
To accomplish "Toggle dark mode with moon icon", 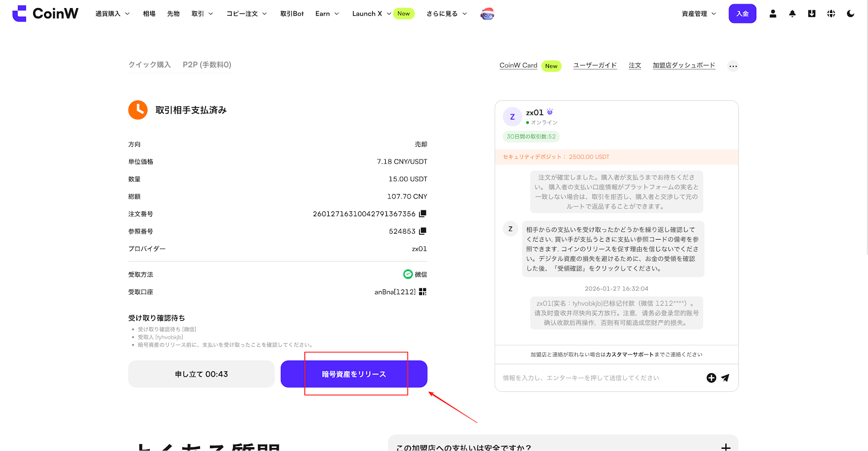I will tap(850, 14).
